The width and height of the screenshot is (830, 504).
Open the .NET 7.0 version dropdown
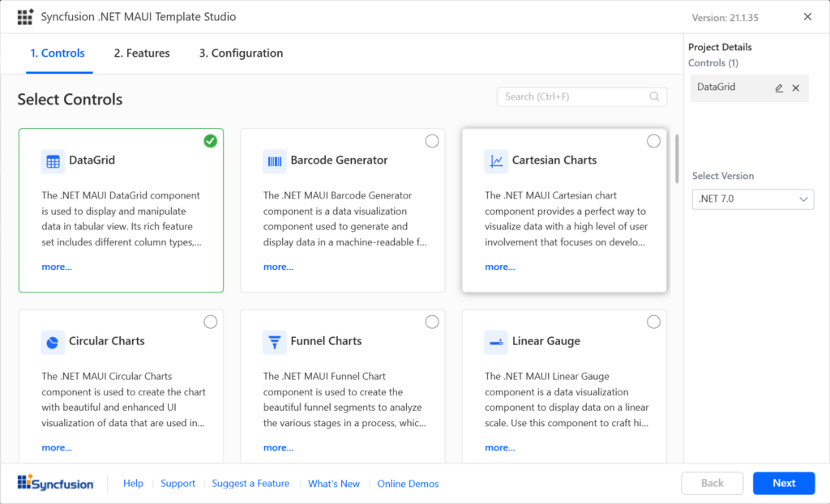tap(752, 199)
